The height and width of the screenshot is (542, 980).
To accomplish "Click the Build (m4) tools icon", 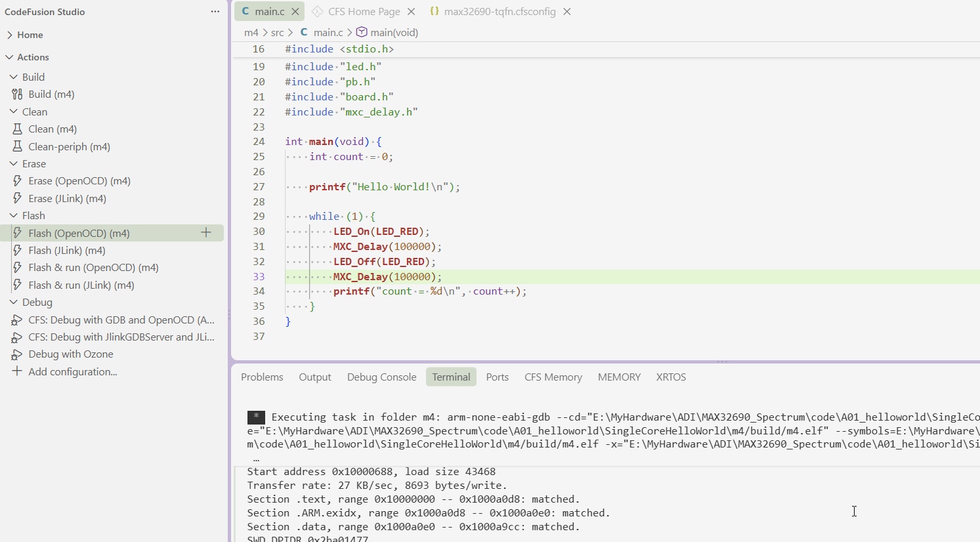I will pos(17,94).
